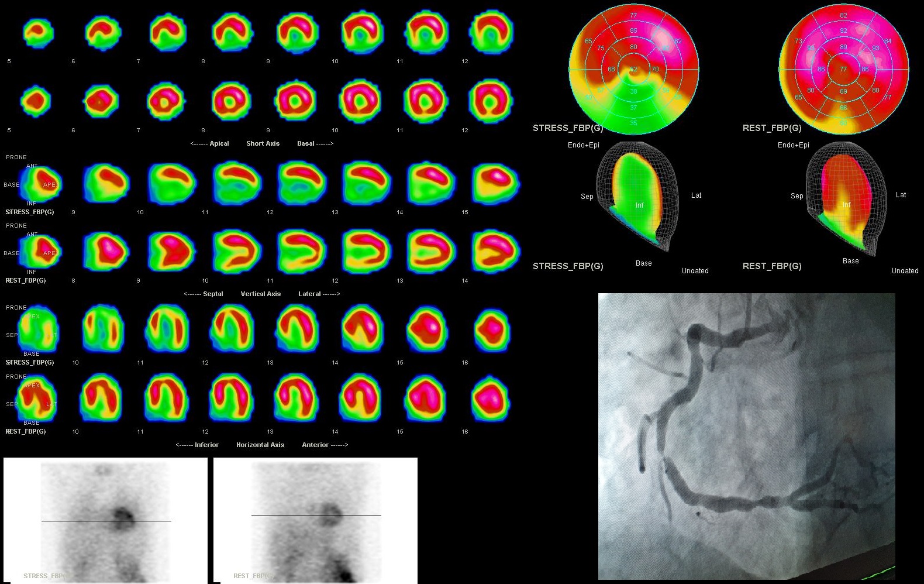Click the 'Vertical Axis' label
924x584 pixels.
(x=260, y=294)
